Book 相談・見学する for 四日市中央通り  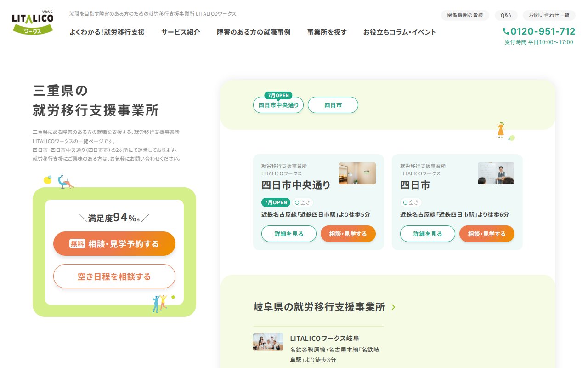pyautogui.click(x=348, y=234)
